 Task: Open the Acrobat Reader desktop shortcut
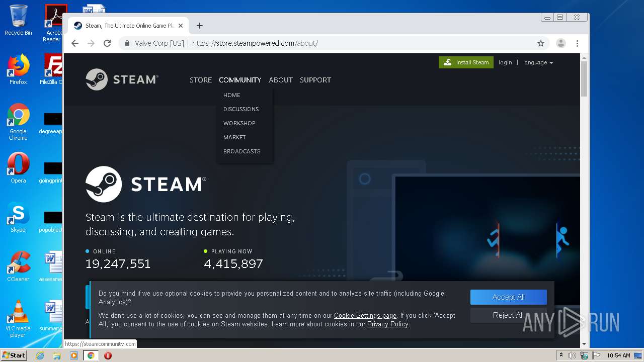pyautogui.click(x=53, y=23)
